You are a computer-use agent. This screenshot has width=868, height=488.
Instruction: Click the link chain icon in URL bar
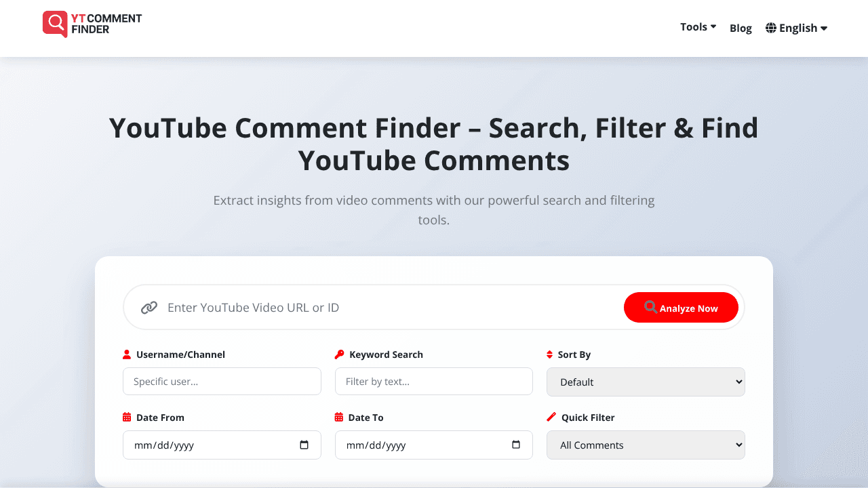point(149,308)
